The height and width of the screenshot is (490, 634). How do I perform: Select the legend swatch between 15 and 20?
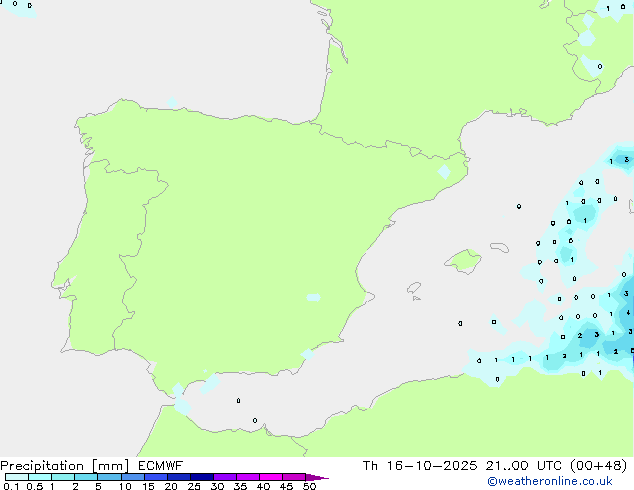[x=156, y=477]
